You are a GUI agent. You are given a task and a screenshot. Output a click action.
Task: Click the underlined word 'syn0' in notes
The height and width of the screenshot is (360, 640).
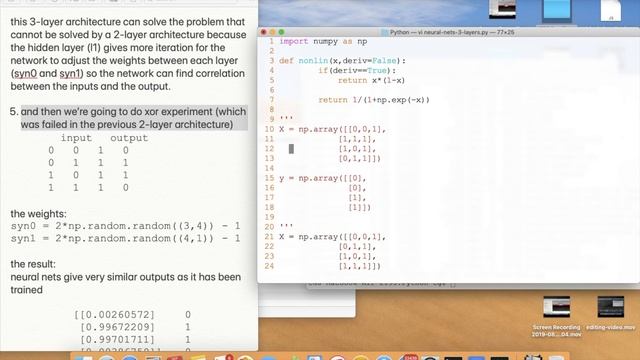pyautogui.click(x=25, y=73)
